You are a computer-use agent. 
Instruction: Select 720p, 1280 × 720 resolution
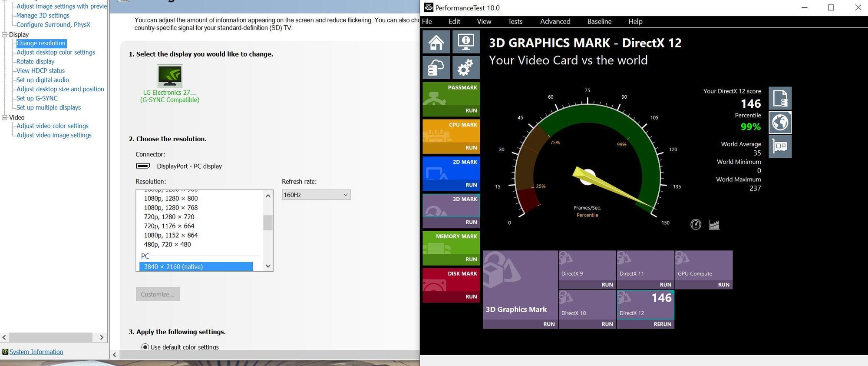[169, 216]
